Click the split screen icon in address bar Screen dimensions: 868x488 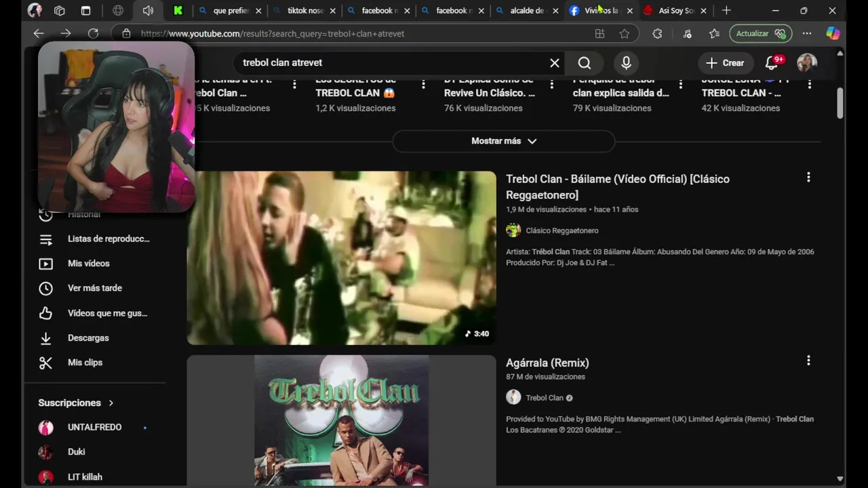tap(599, 33)
